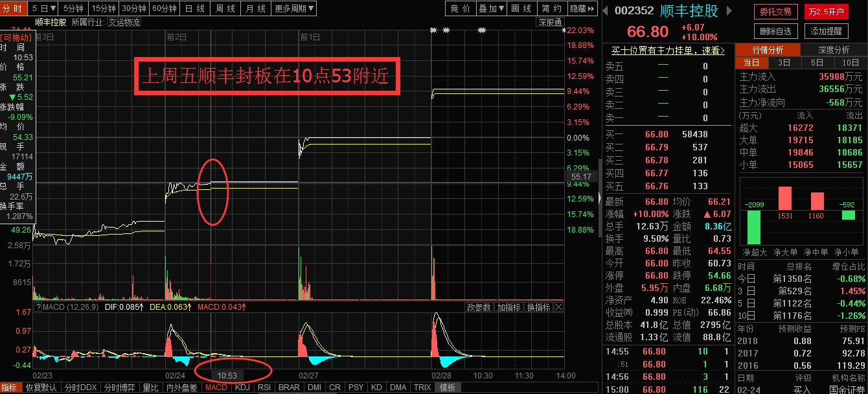Select the MACD indicator tab
Image resolution: width=868 pixels, height=394 pixels.
pyautogui.click(x=216, y=388)
